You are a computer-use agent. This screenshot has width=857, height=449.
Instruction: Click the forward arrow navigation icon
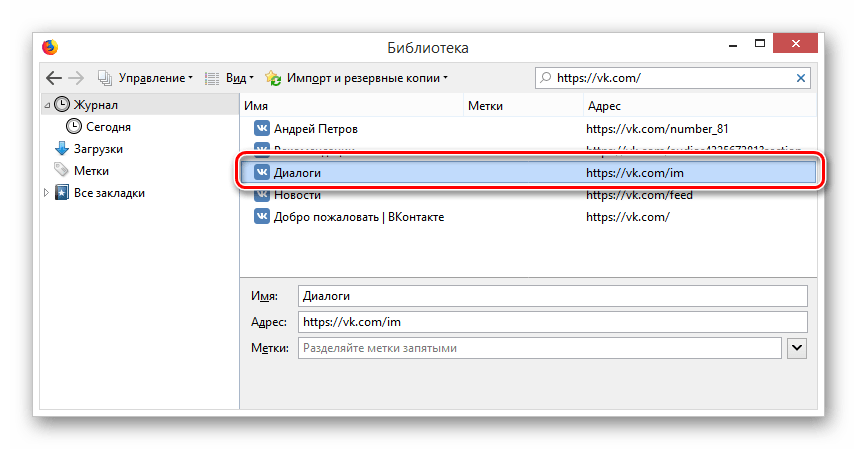coord(77,78)
